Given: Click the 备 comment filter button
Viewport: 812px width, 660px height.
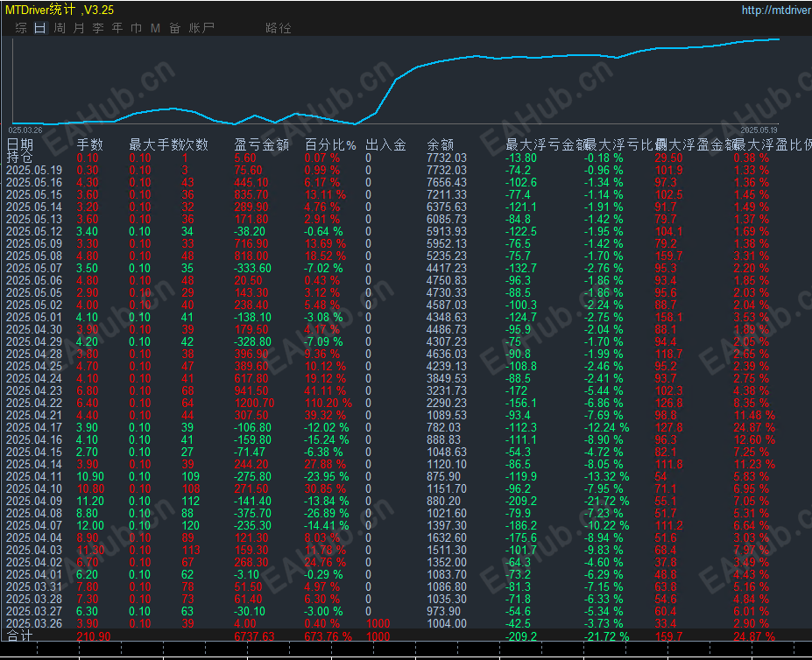Looking at the screenshot, I should point(175,28).
